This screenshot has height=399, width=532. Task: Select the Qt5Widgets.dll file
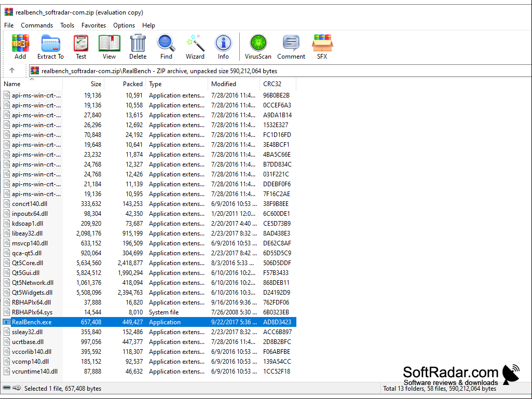pos(32,293)
